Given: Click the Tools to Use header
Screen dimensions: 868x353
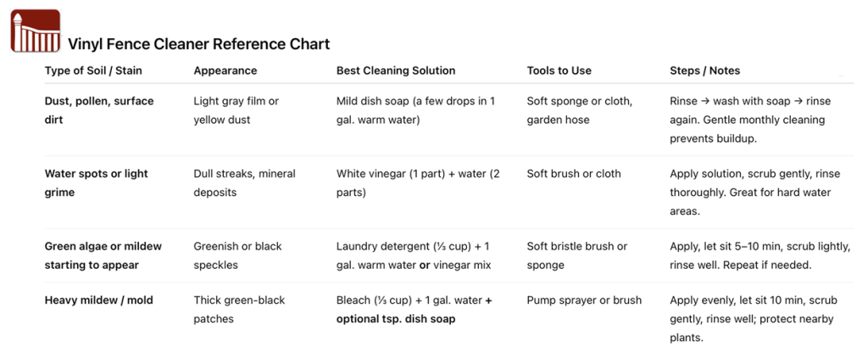Looking at the screenshot, I should coord(559,70).
